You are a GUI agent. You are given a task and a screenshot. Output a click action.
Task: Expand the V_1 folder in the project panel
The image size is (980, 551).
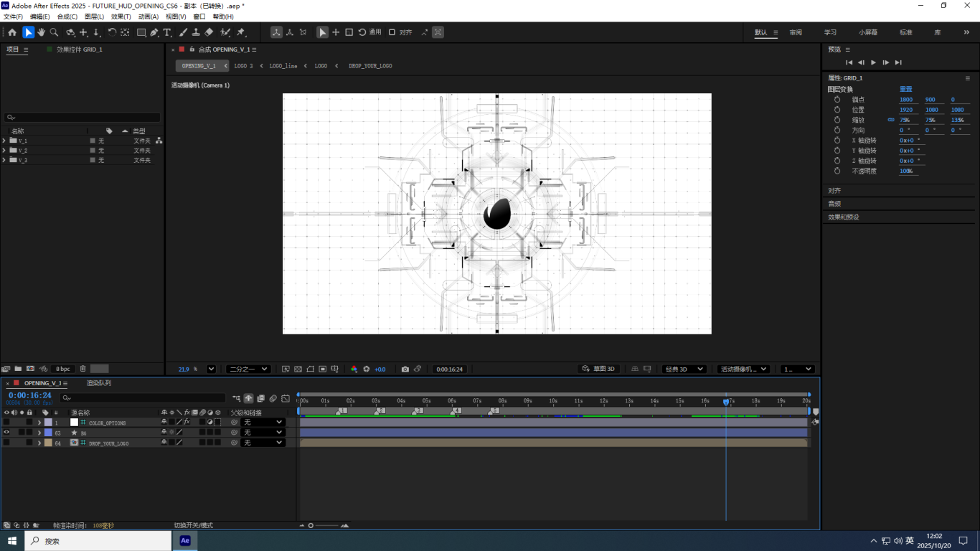click(4, 141)
